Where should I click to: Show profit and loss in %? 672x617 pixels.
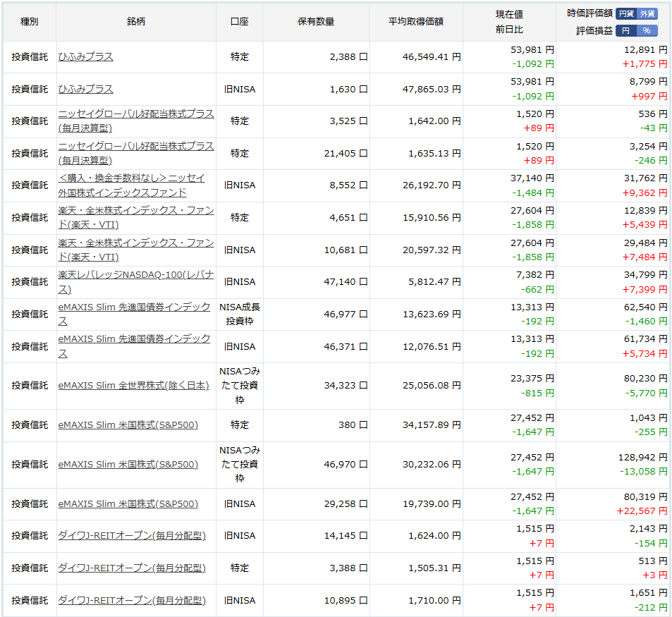click(x=647, y=31)
